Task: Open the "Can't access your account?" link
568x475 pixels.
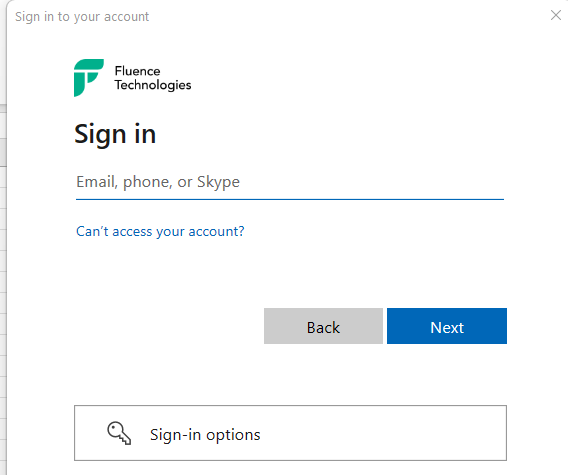Action: [160, 232]
